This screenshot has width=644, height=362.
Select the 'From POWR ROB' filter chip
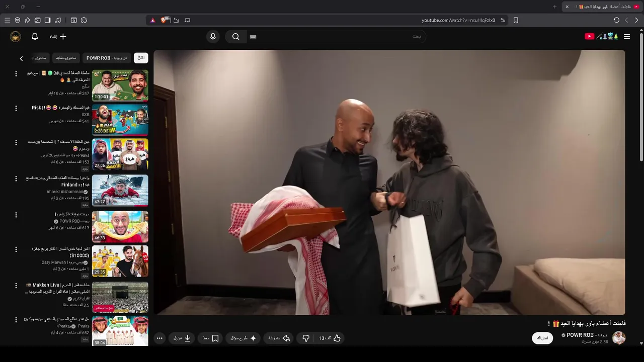[107, 58]
